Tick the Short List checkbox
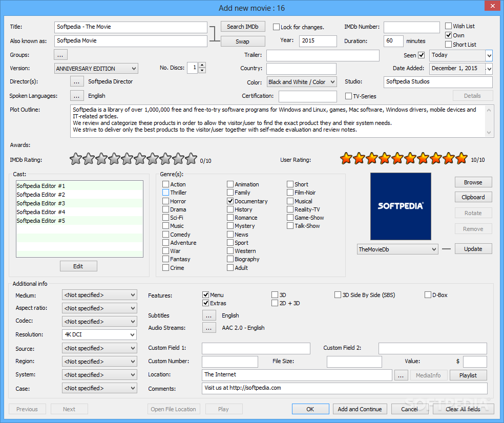Viewport: 504px width, 423px height. 448,45
